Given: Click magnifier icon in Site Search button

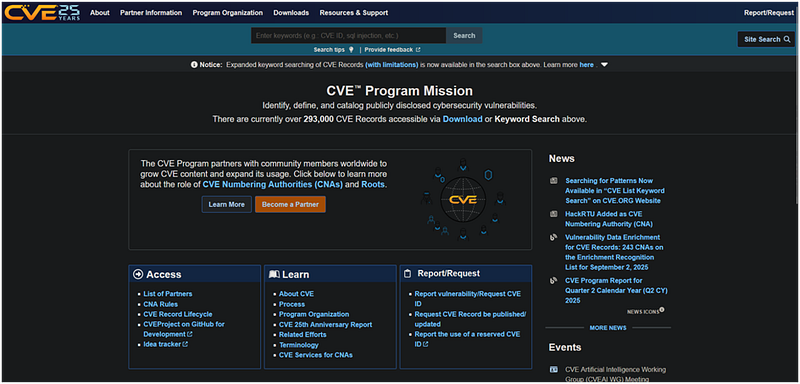Looking at the screenshot, I should click(787, 39).
